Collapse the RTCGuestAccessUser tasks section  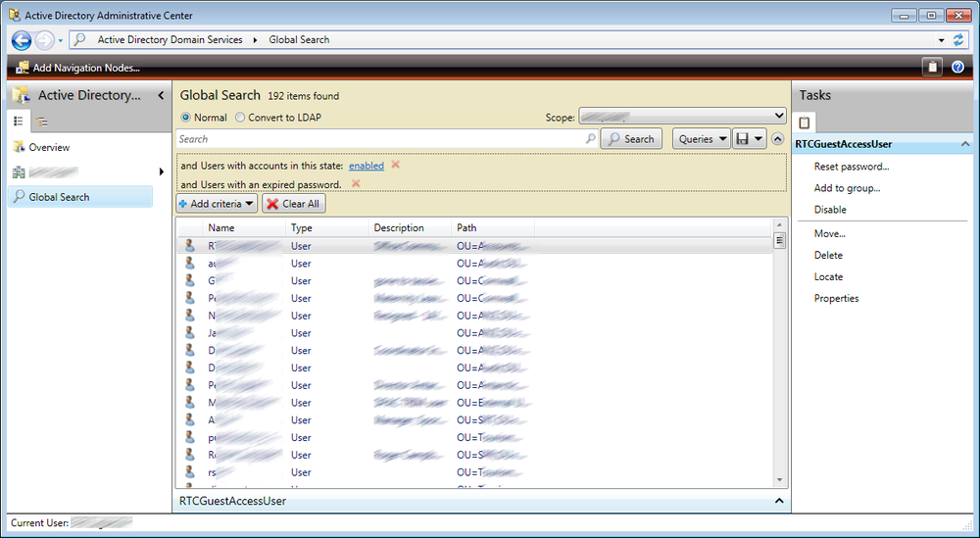coord(965,144)
